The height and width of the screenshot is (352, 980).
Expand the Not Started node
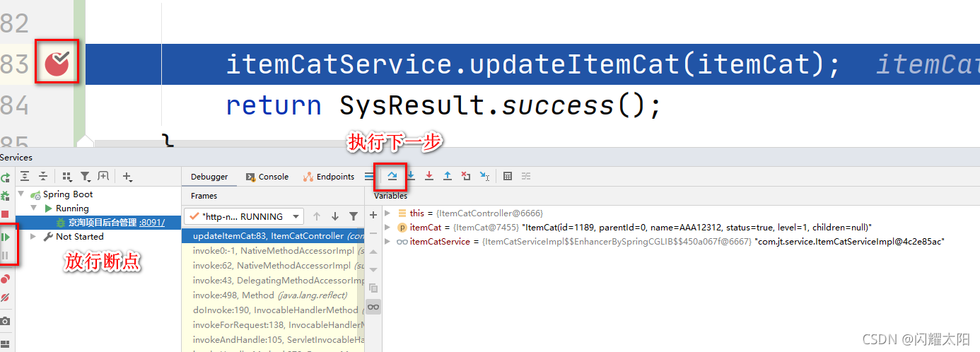click(33, 237)
